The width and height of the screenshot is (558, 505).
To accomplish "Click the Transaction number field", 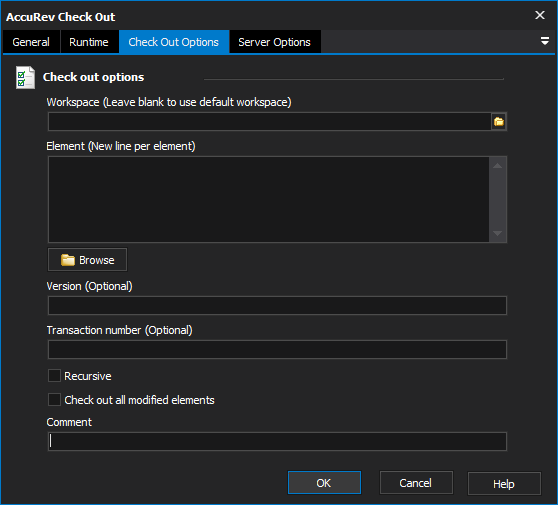I will tap(277, 349).
